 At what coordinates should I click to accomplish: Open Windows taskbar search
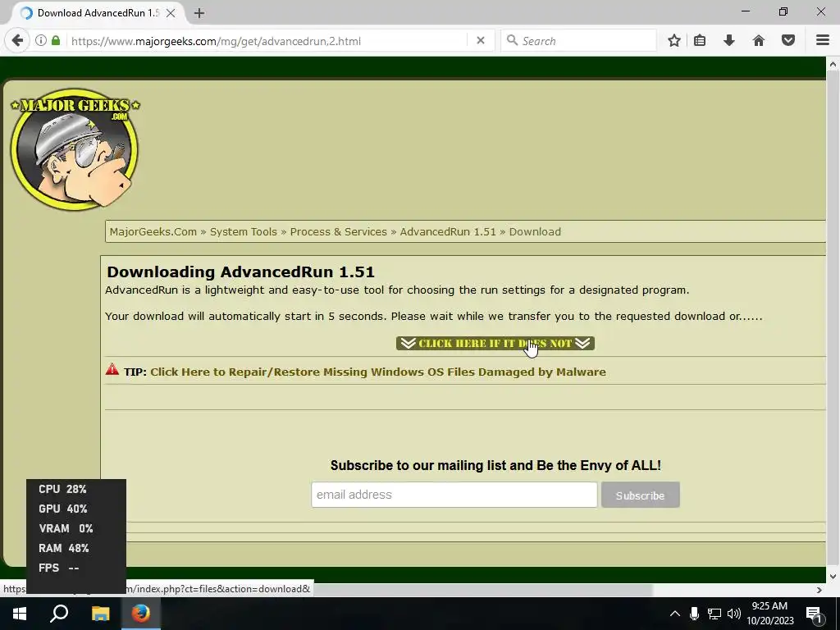[x=59, y=614]
